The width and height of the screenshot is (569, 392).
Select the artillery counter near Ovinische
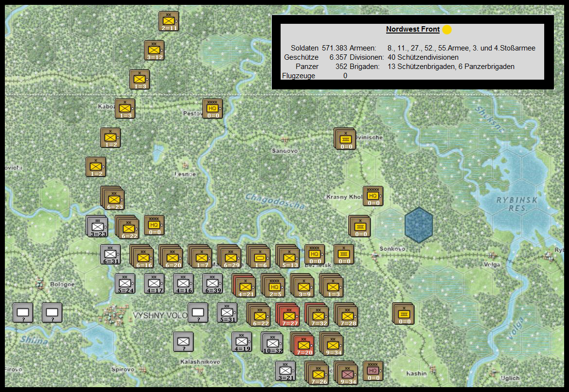point(345,139)
